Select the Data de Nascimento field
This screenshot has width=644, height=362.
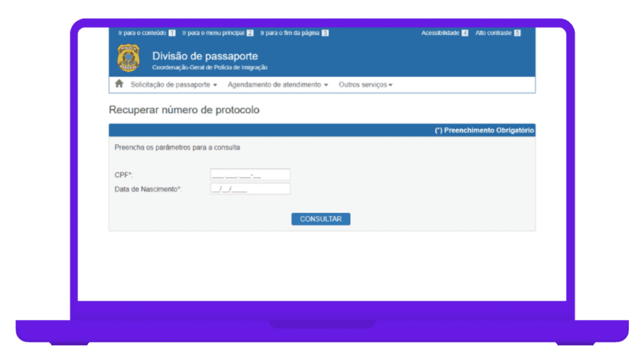250,189
